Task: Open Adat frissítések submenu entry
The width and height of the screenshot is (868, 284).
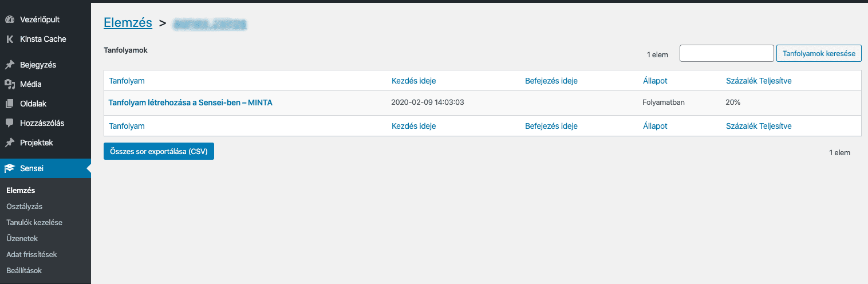Action: pyautogui.click(x=31, y=254)
